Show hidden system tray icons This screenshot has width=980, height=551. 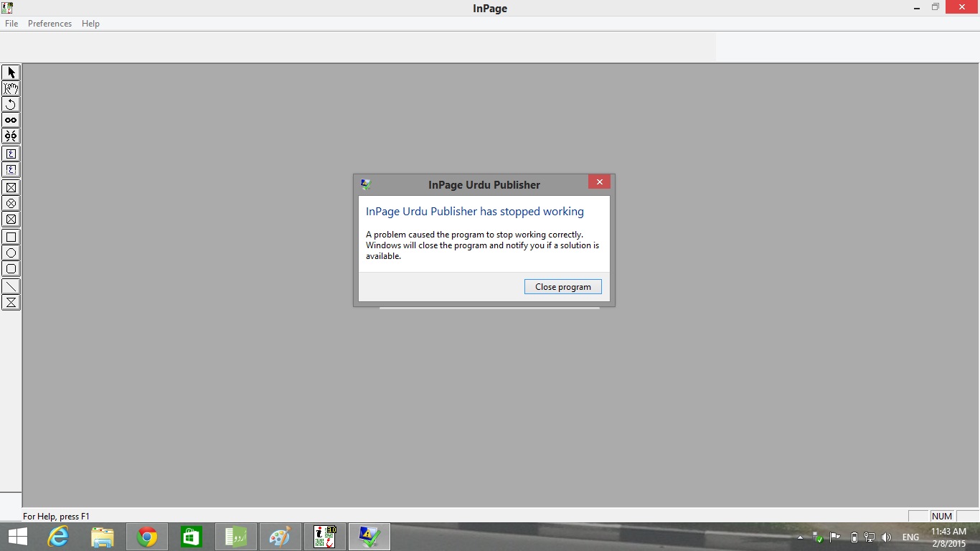[x=800, y=537]
